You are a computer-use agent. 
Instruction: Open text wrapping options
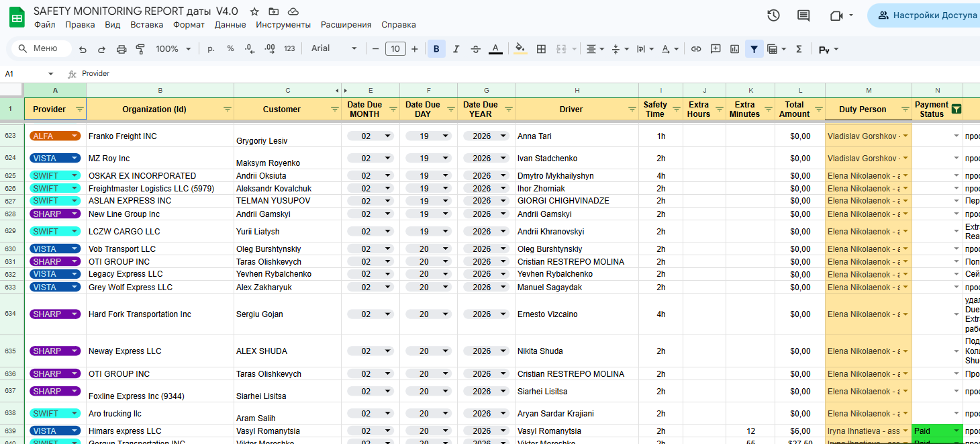(644, 49)
